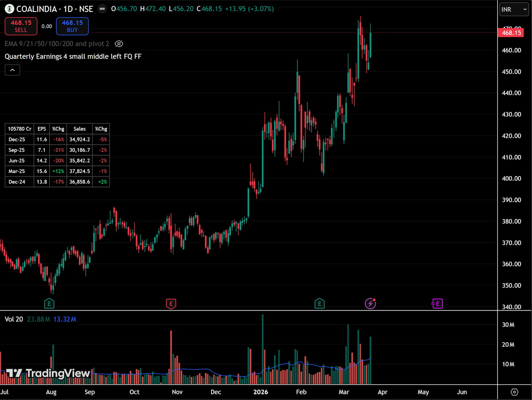This screenshot has height=400, width=532.
Task: Click the Nov label on time axis
Action: pos(177,392)
